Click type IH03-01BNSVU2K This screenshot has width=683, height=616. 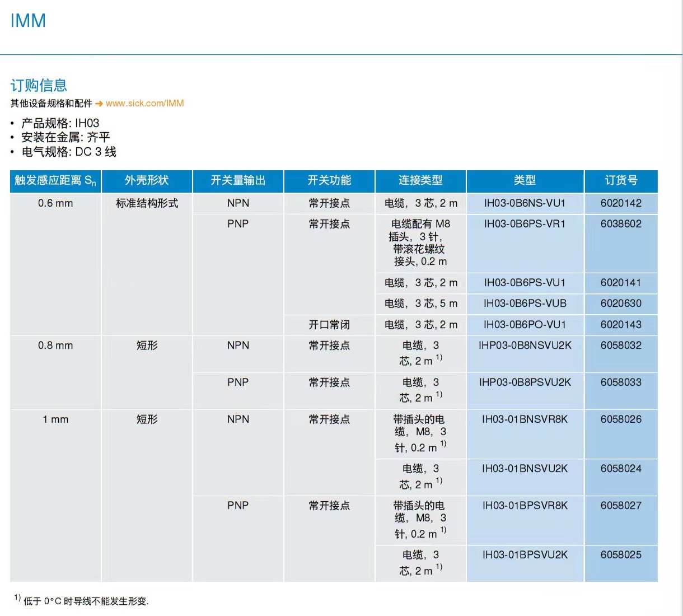(x=525, y=469)
